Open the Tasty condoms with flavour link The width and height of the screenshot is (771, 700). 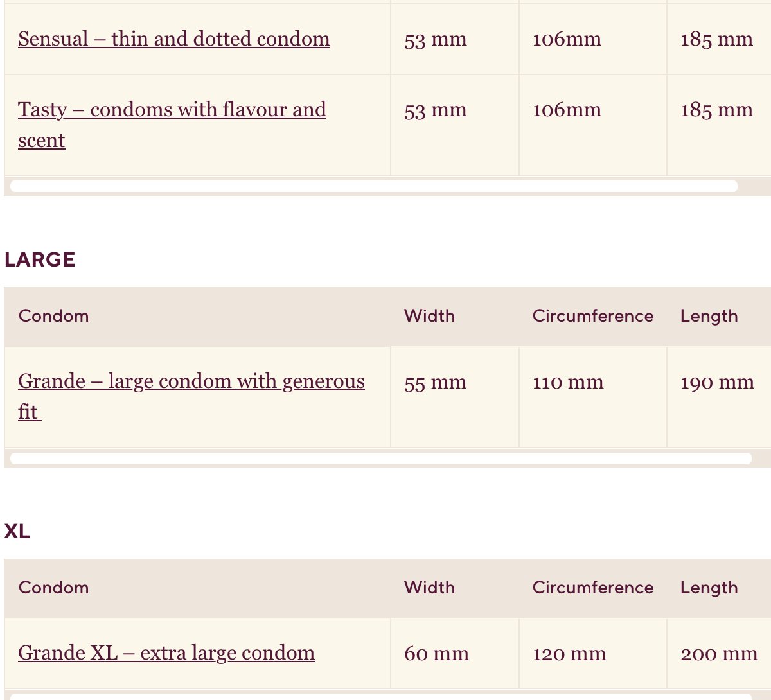point(172,125)
